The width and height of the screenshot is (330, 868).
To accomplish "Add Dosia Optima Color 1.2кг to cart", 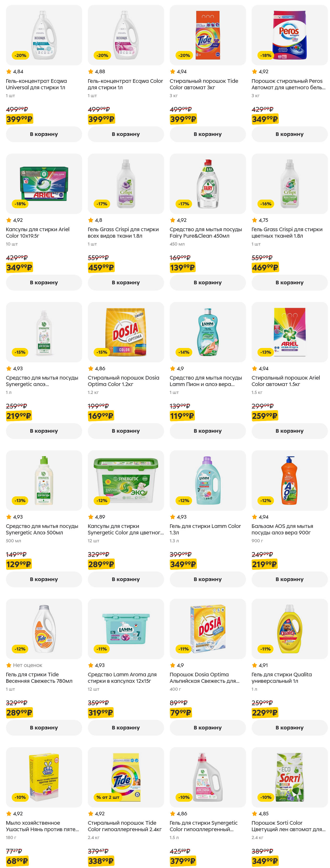I will click(126, 431).
